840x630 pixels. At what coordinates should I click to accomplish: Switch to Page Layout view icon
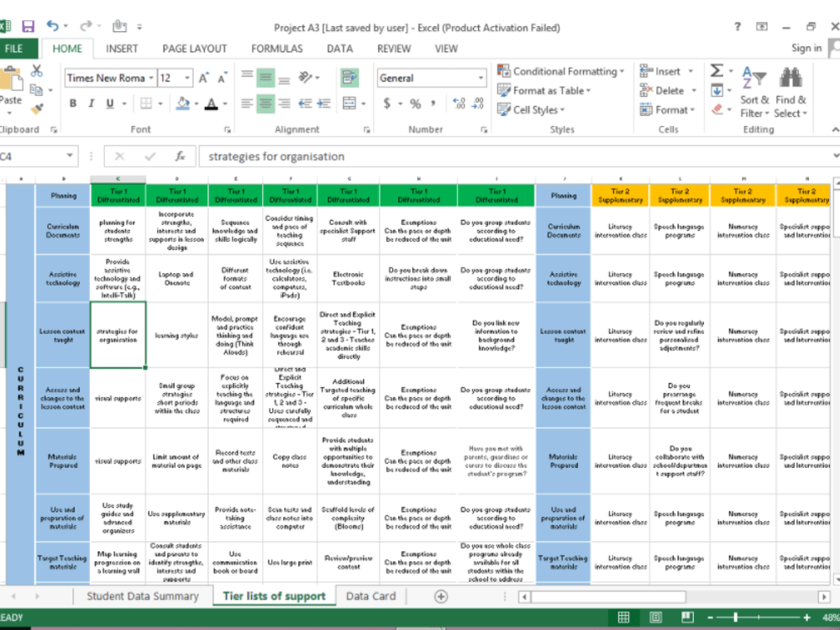point(655,617)
